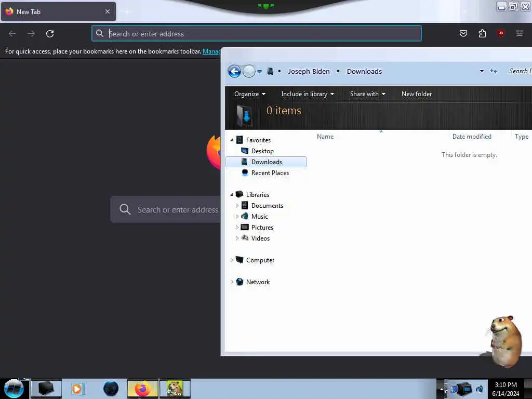Open a new tab with plus button
The image size is (532, 399).
[x=127, y=12]
